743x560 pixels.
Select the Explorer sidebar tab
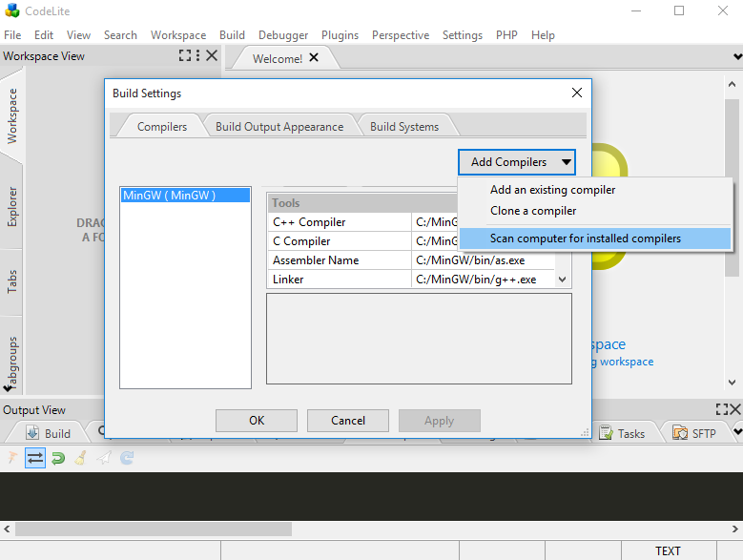pyautogui.click(x=11, y=207)
